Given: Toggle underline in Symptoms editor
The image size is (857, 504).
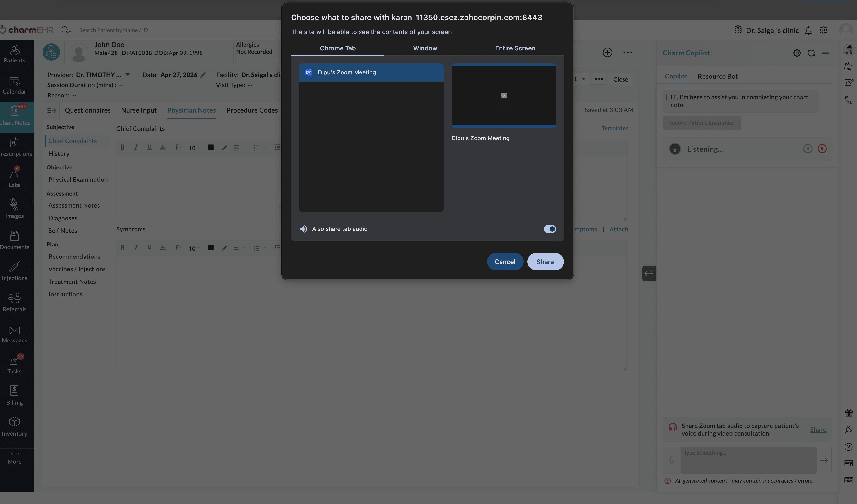Looking at the screenshot, I should click(149, 248).
